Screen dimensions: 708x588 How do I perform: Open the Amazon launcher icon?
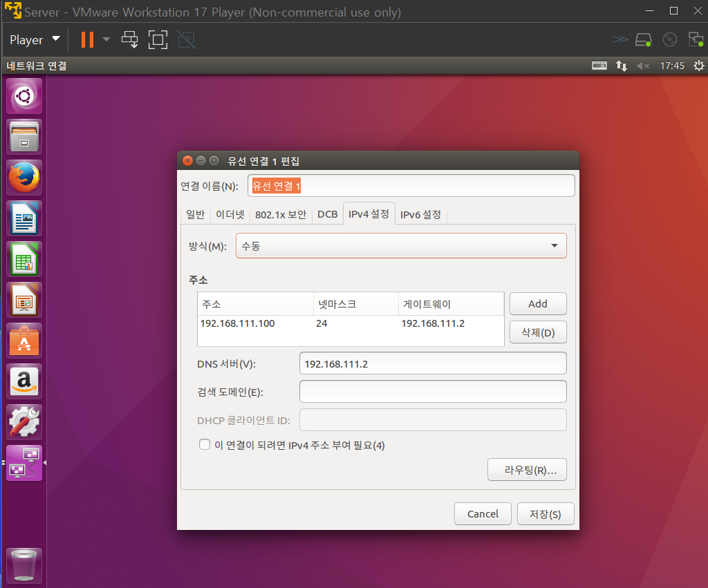[x=24, y=381]
